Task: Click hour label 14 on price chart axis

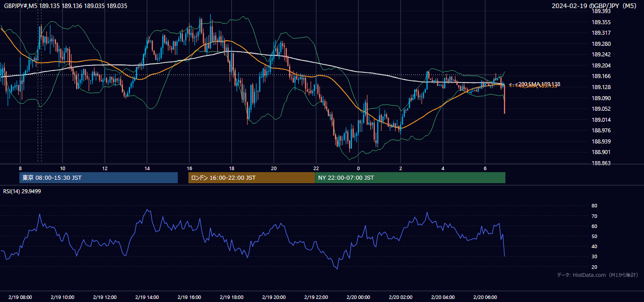Action: click(x=147, y=168)
